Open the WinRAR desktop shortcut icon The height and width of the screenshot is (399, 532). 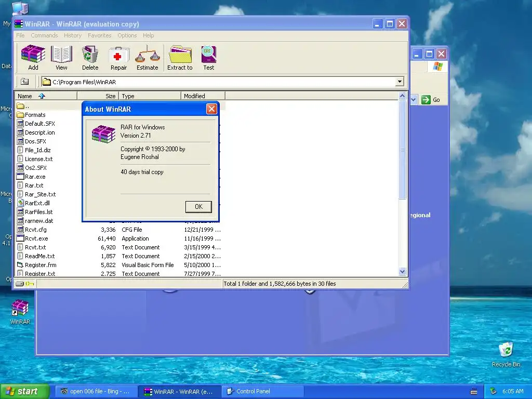pyautogui.click(x=20, y=308)
